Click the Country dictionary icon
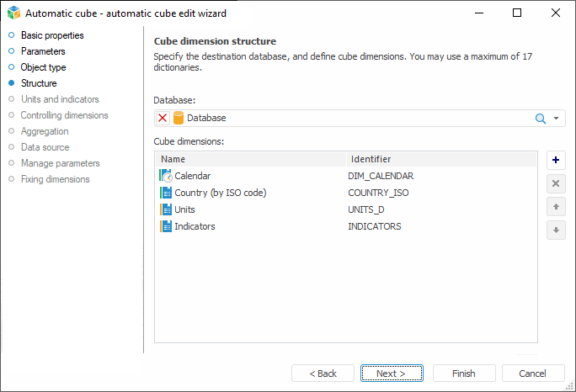The height and width of the screenshot is (392, 576). click(165, 193)
